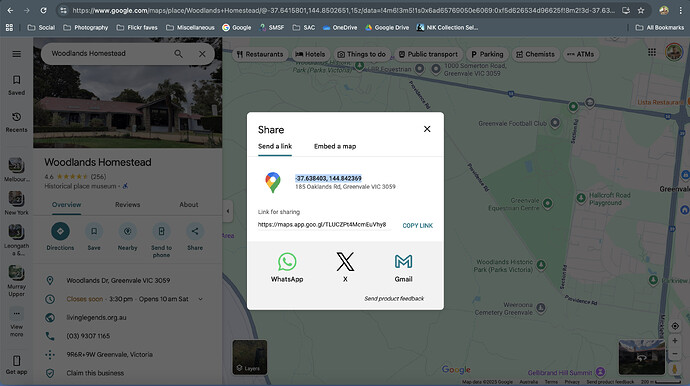Viewport: 690px width, 386px height.
Task: Bookmark this page with star icon
Action: [x=641, y=10]
